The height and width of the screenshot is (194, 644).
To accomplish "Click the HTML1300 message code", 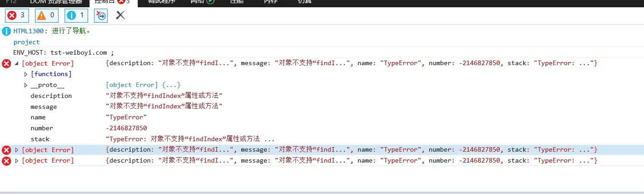I will tap(30, 31).
